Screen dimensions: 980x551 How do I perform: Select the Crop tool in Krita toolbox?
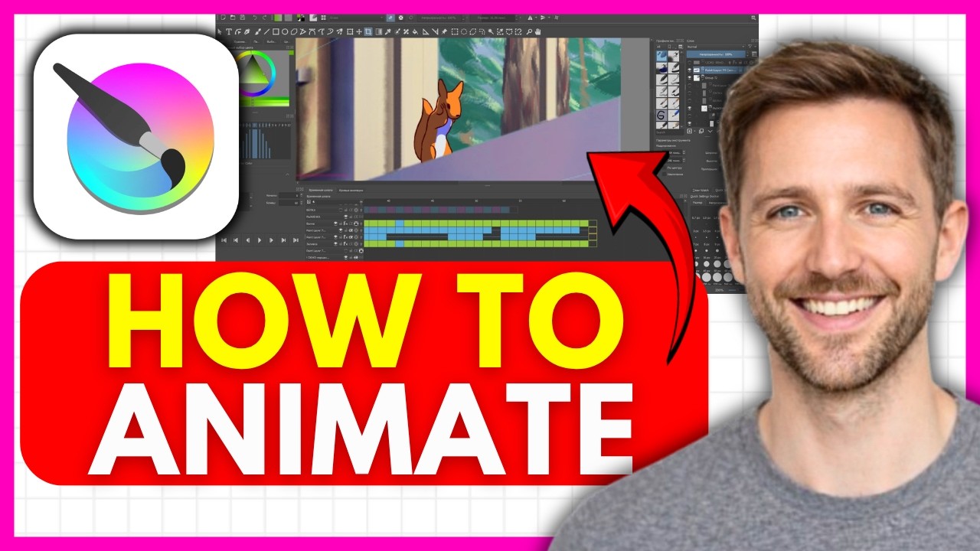368,32
